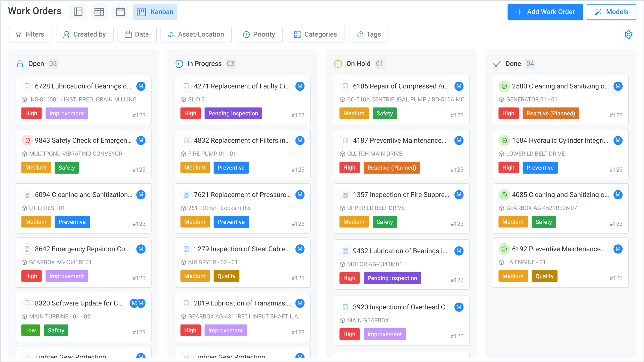
Task: Open the calendar view
Action: click(120, 12)
